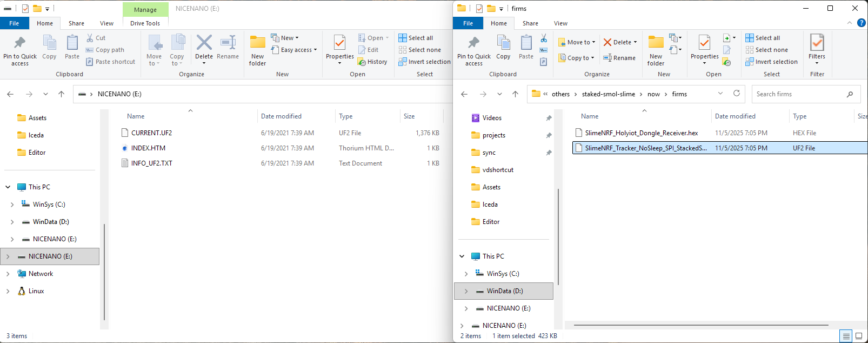Switch to large icons view in the status bar
Screen dimensions: 868x343
click(858, 336)
